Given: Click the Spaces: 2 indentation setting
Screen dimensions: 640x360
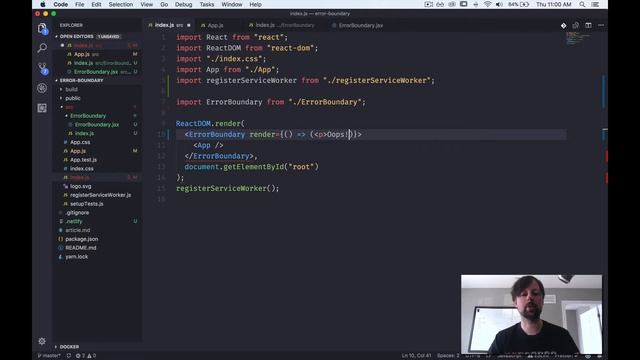Looking at the screenshot, I should (448, 356).
